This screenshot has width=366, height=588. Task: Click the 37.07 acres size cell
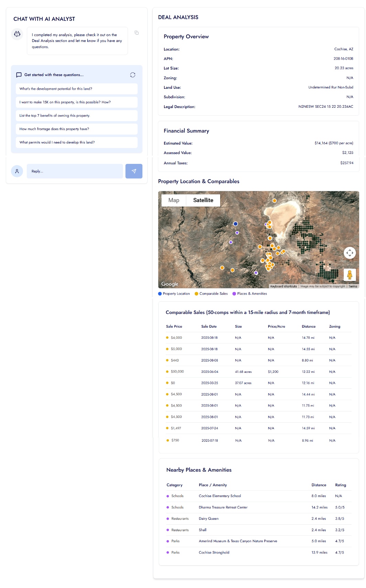coord(243,383)
